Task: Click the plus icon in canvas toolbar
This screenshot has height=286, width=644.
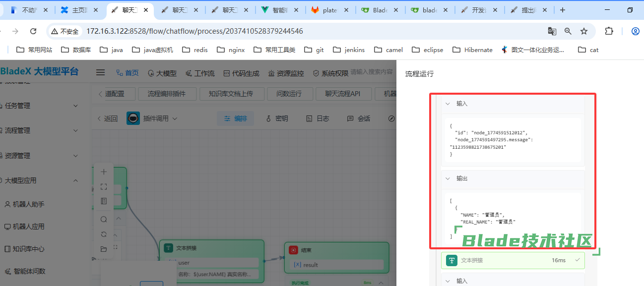Action: [104, 172]
